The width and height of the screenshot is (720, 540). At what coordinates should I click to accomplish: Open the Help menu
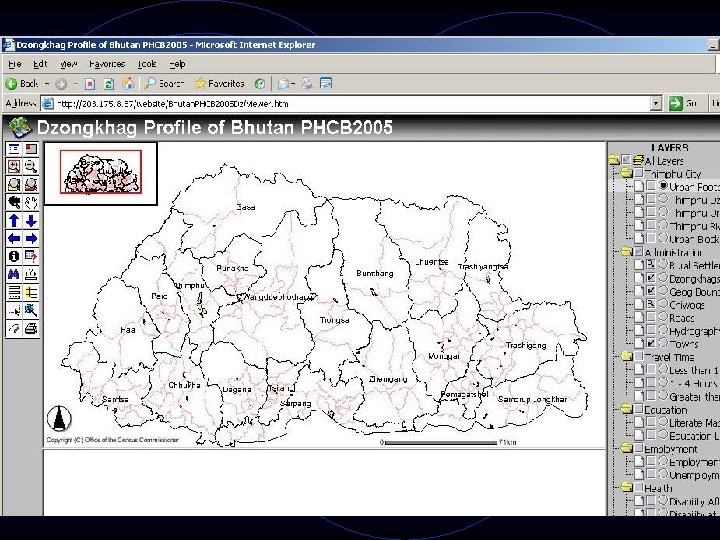tap(177, 64)
